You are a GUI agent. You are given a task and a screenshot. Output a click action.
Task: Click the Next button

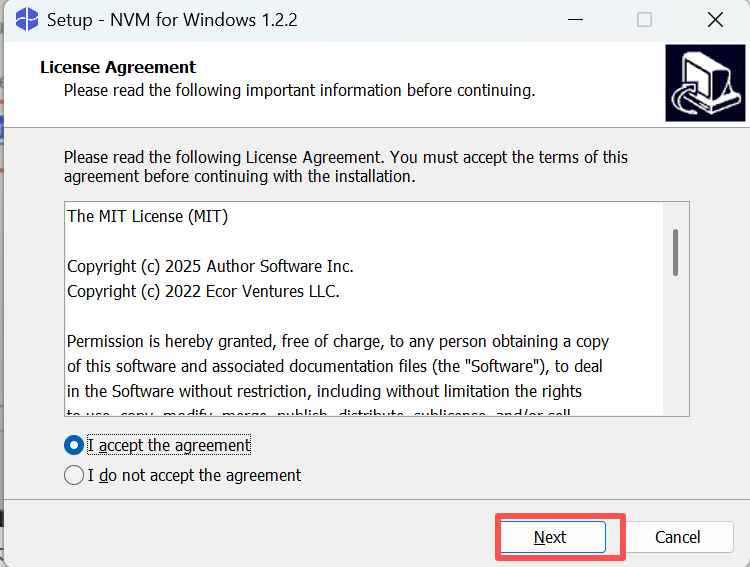(553, 537)
